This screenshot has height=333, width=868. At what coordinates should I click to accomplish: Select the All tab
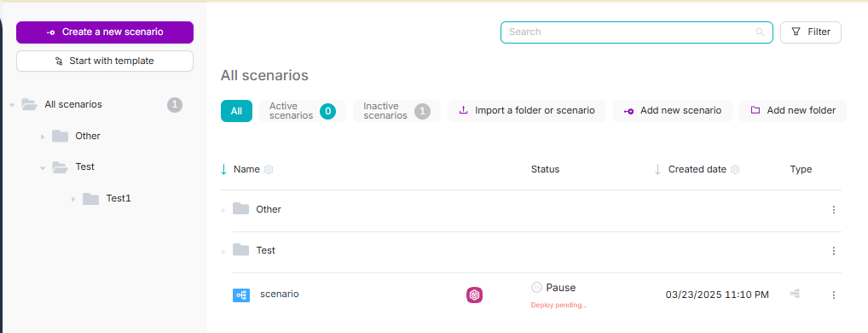(236, 111)
